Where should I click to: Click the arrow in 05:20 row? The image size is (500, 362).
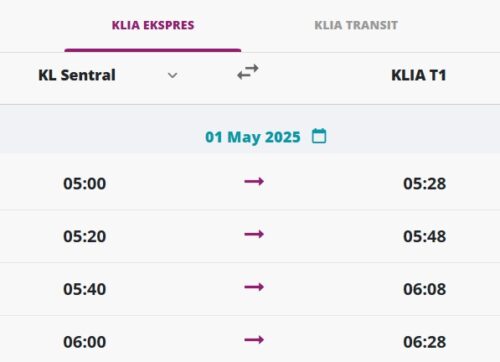(254, 234)
